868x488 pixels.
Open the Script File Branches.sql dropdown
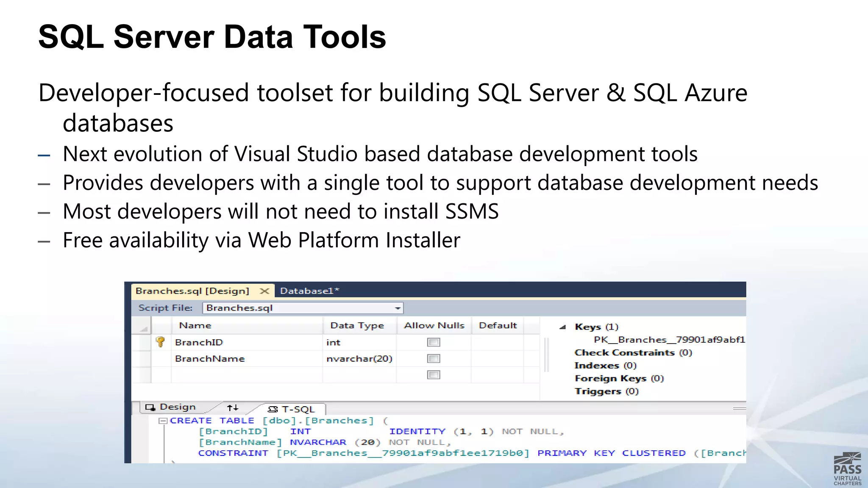pos(398,308)
